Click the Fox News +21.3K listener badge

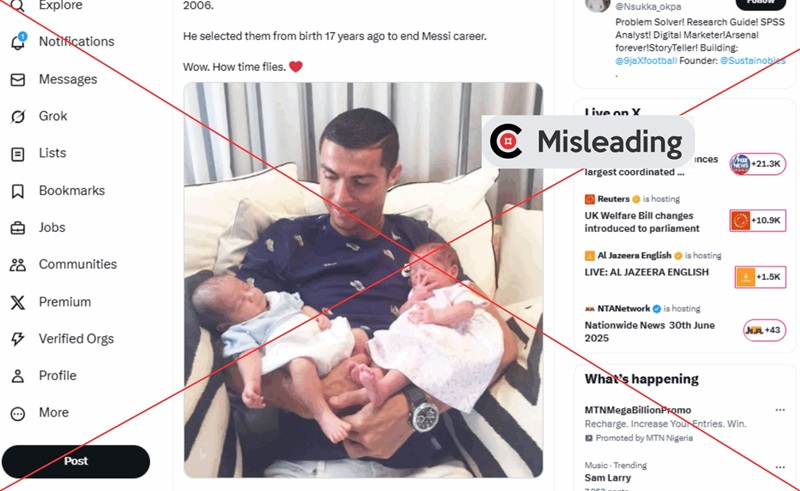[758, 164]
